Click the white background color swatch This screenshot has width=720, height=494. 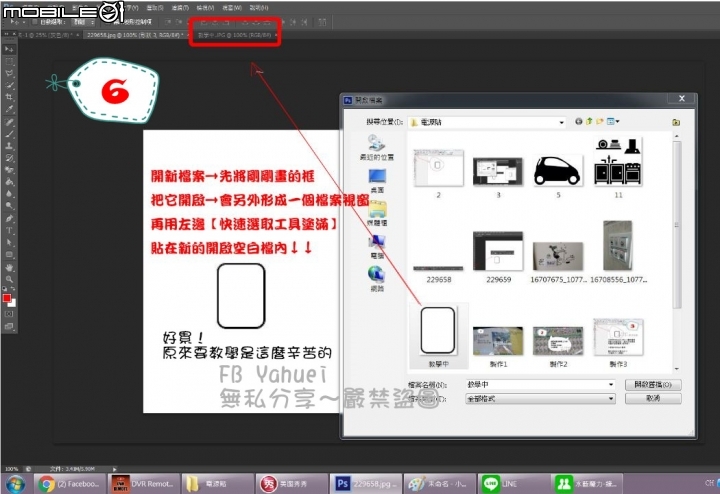(13, 303)
